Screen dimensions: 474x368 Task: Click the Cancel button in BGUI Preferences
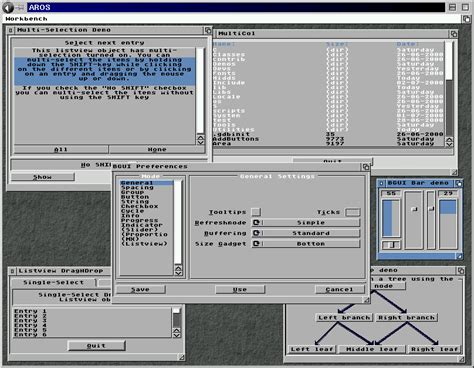[340, 289]
